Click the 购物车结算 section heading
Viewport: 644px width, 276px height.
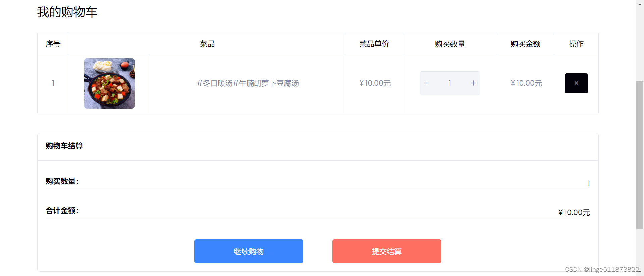pyautogui.click(x=64, y=146)
